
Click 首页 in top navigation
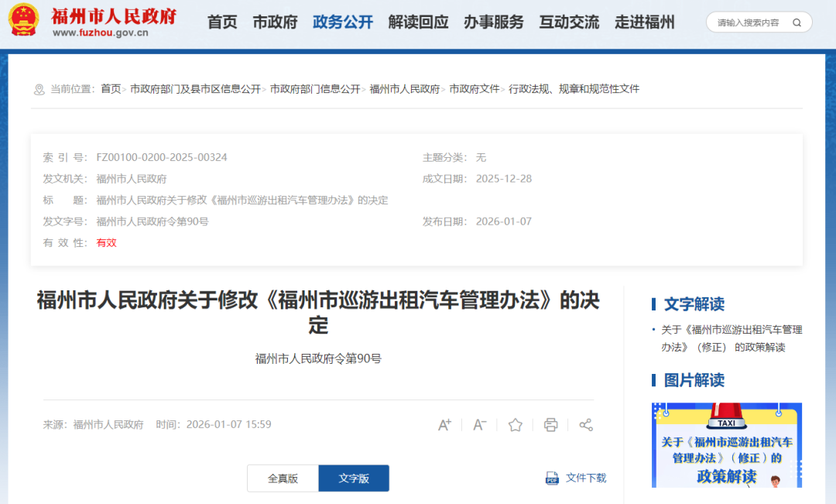point(222,22)
